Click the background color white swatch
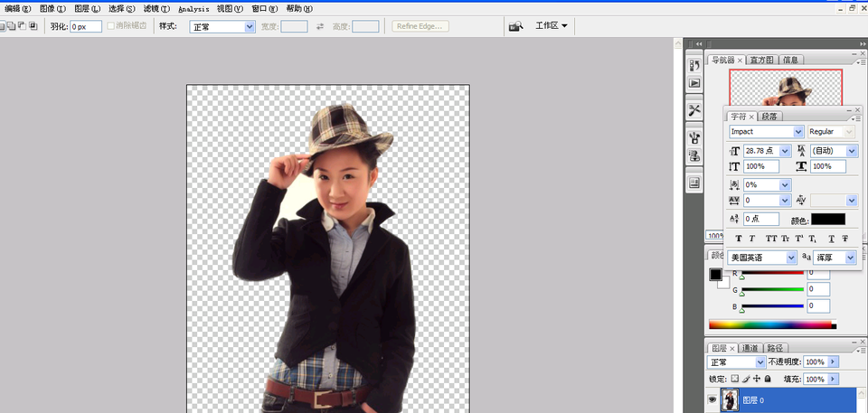868x413 pixels. pyautogui.click(x=725, y=285)
